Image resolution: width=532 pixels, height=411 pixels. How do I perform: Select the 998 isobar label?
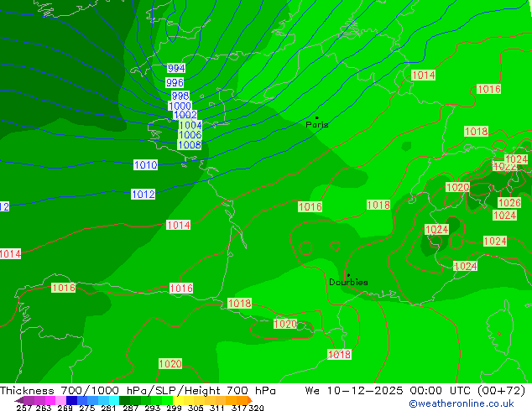(x=180, y=96)
